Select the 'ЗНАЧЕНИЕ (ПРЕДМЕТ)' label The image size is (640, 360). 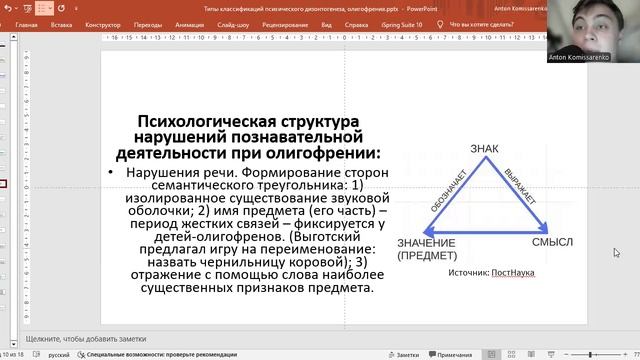(427, 249)
